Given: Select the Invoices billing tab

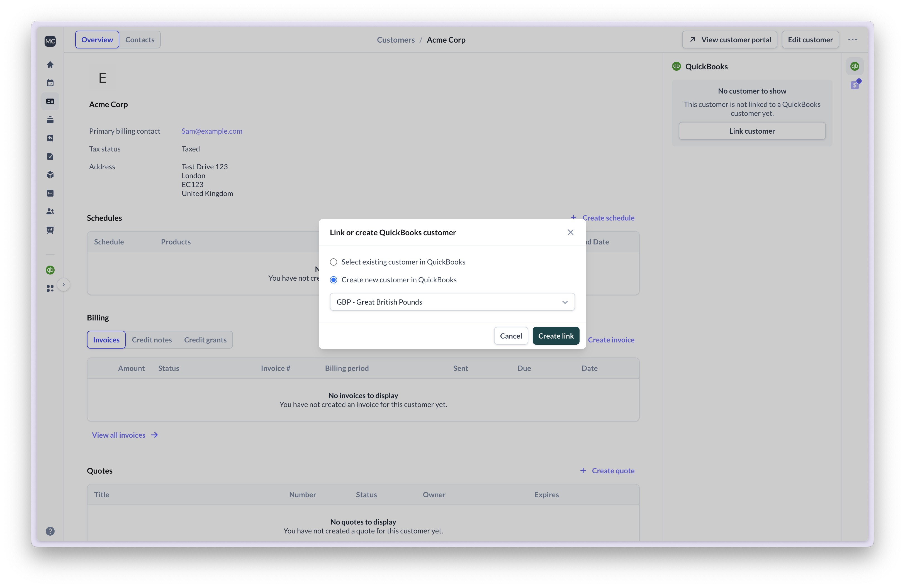Looking at the screenshot, I should [x=106, y=340].
